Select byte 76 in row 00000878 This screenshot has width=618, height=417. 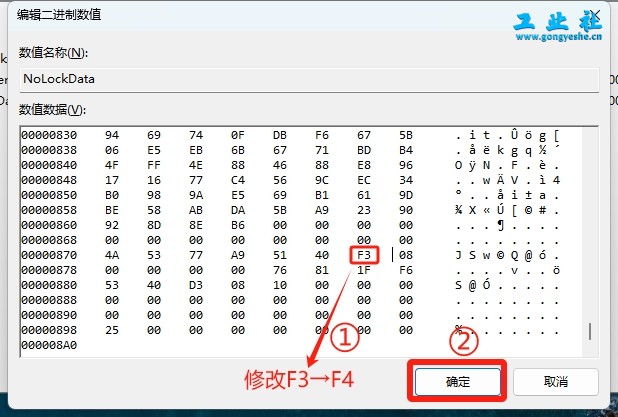pyautogui.click(x=280, y=270)
